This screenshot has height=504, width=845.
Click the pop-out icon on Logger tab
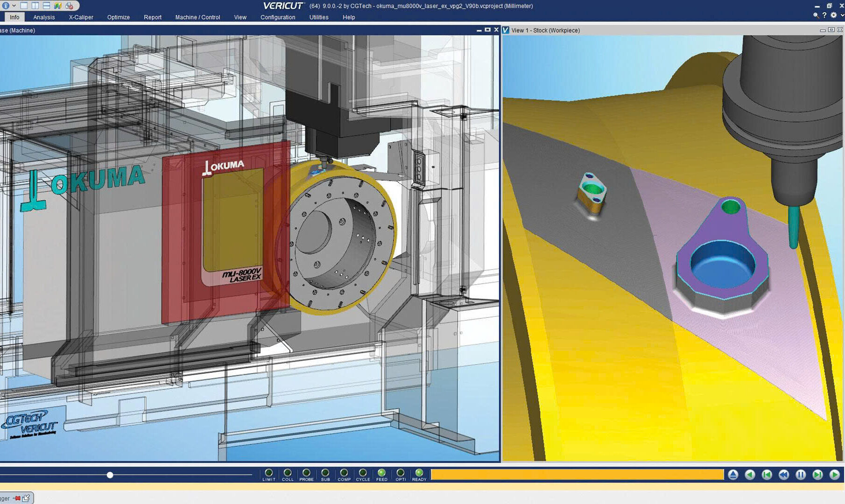(26, 498)
